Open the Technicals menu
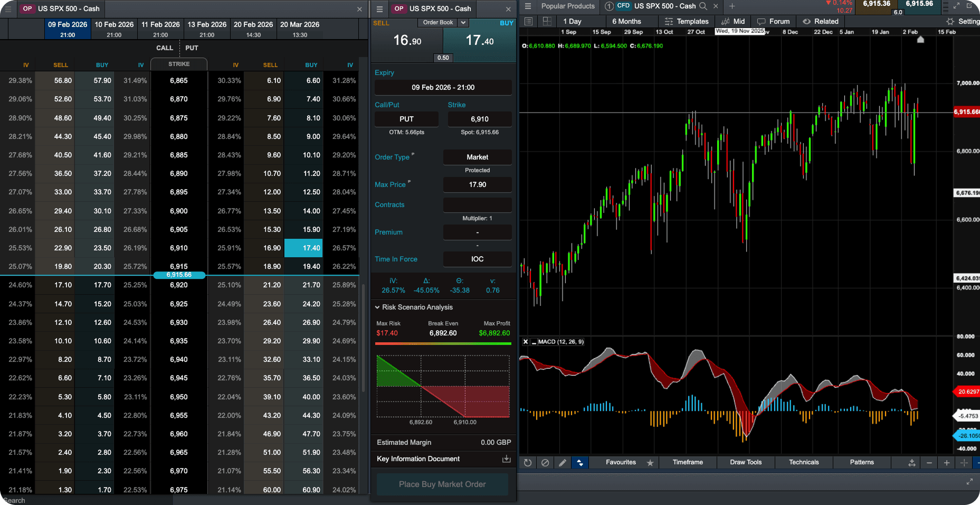Viewport: 980px width, 505px height. pos(804,462)
